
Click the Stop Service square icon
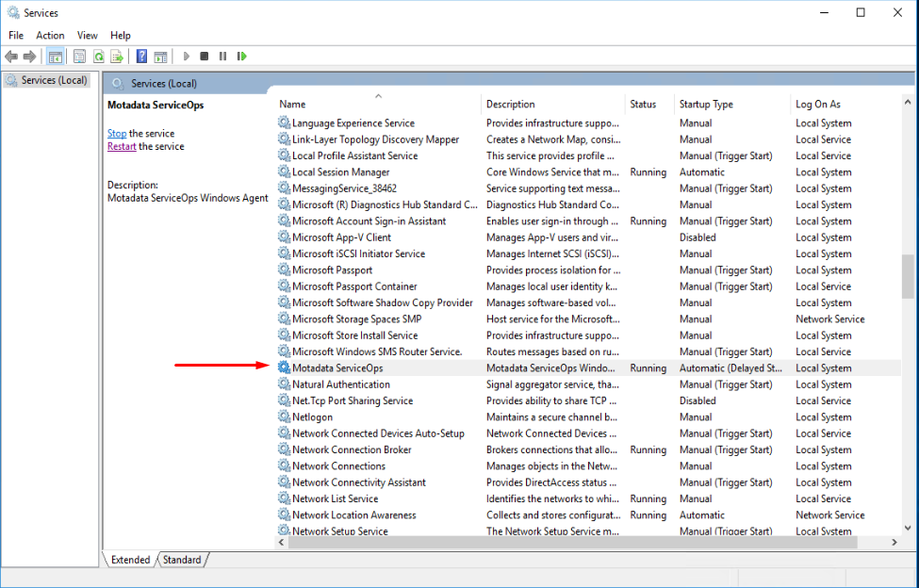pyautogui.click(x=204, y=57)
